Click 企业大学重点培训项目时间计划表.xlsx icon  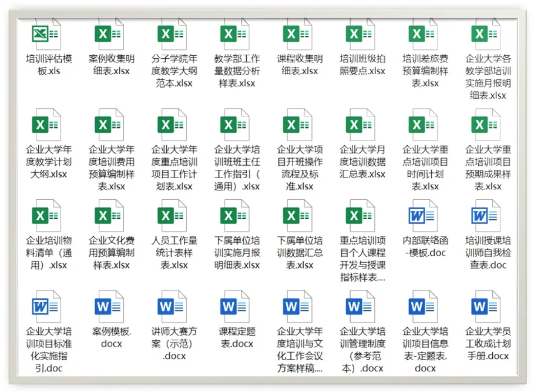[423, 125]
